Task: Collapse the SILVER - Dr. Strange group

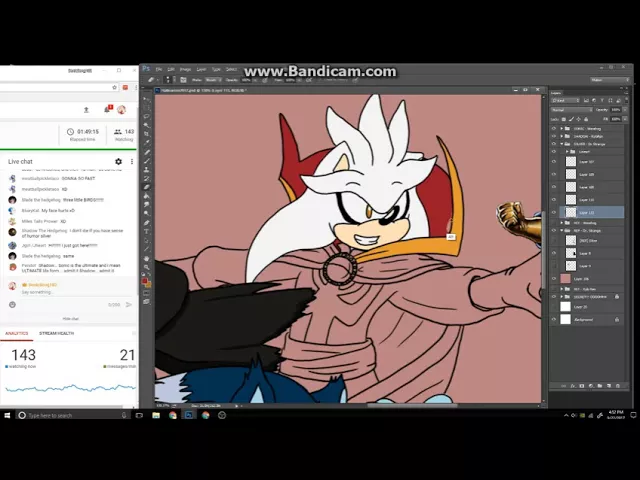Action: point(562,144)
